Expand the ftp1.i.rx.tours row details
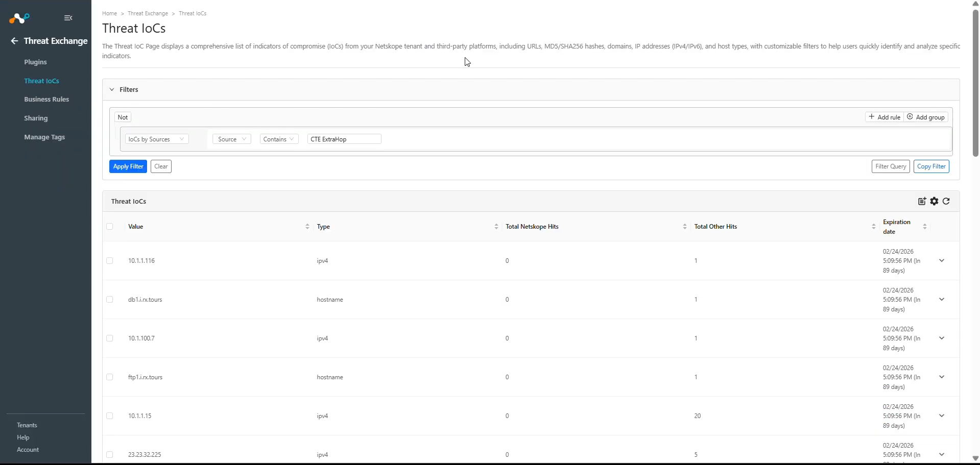The image size is (980, 465). [942, 377]
